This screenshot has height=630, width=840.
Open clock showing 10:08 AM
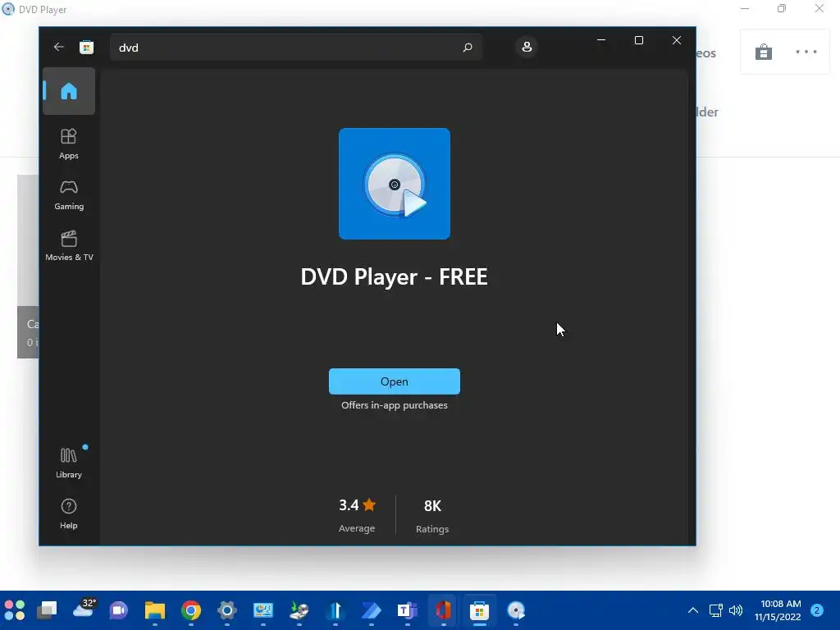[x=778, y=610]
